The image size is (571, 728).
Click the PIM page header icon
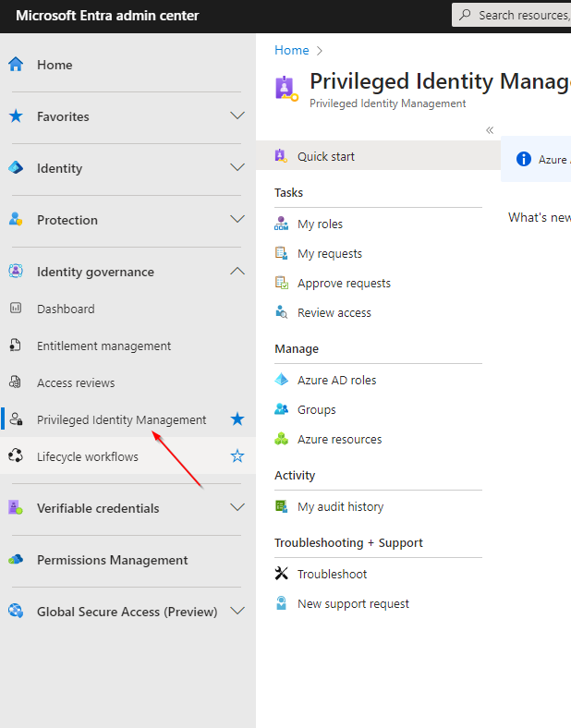tap(286, 89)
